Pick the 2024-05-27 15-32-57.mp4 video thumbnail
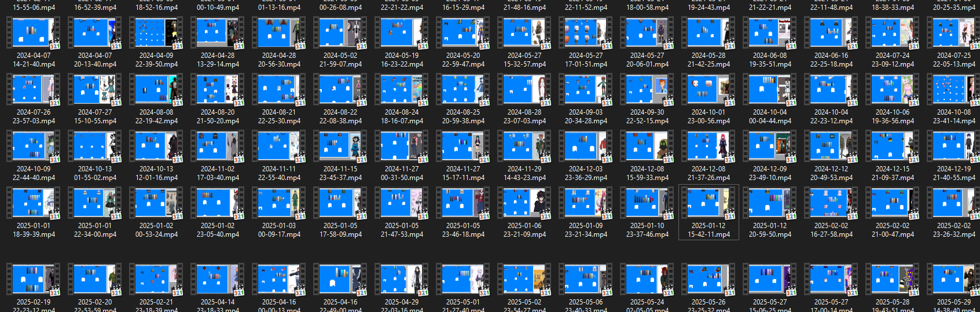This screenshot has height=312, width=980. (x=524, y=32)
